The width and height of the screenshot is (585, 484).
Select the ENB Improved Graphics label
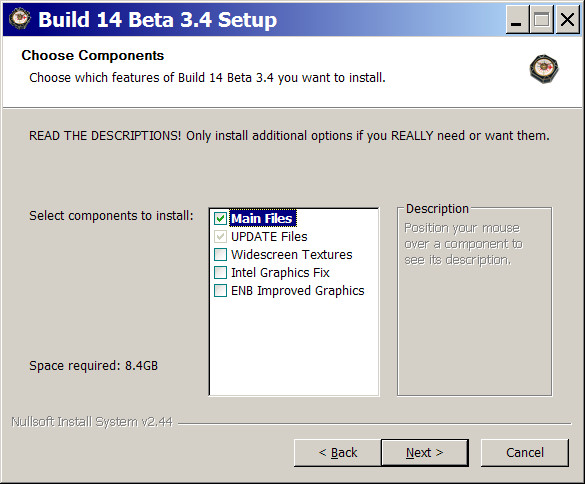point(297,291)
